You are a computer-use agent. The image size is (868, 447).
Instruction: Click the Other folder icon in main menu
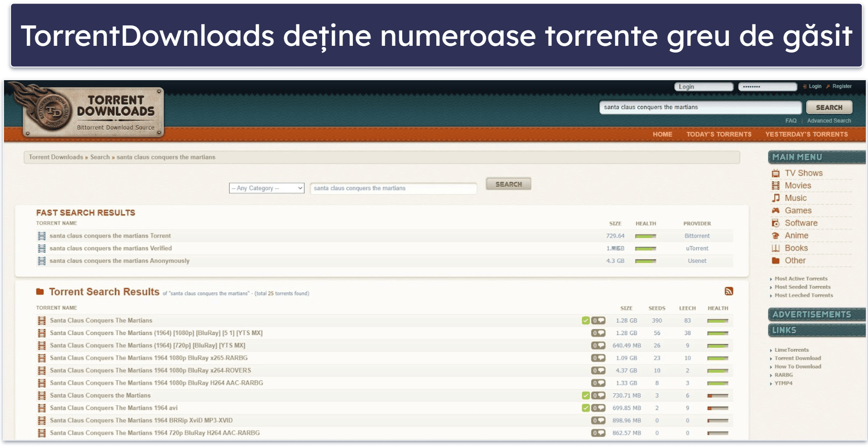pos(776,261)
